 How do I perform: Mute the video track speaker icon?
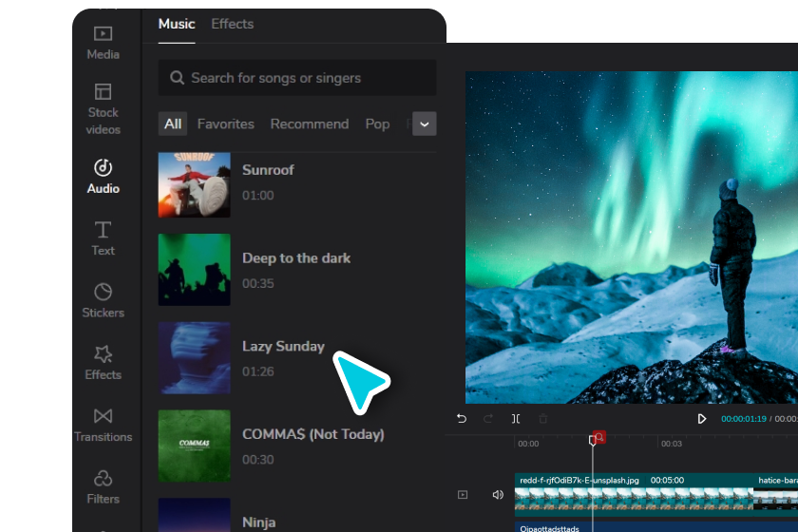tap(498, 494)
